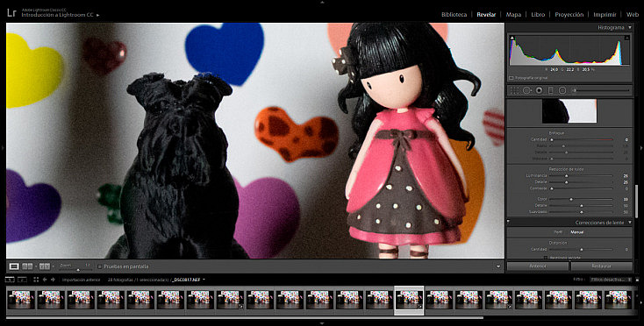This screenshot has width=644, height=326.
Task: Open the toolbar content dropdown arrow
Action: tap(498, 266)
